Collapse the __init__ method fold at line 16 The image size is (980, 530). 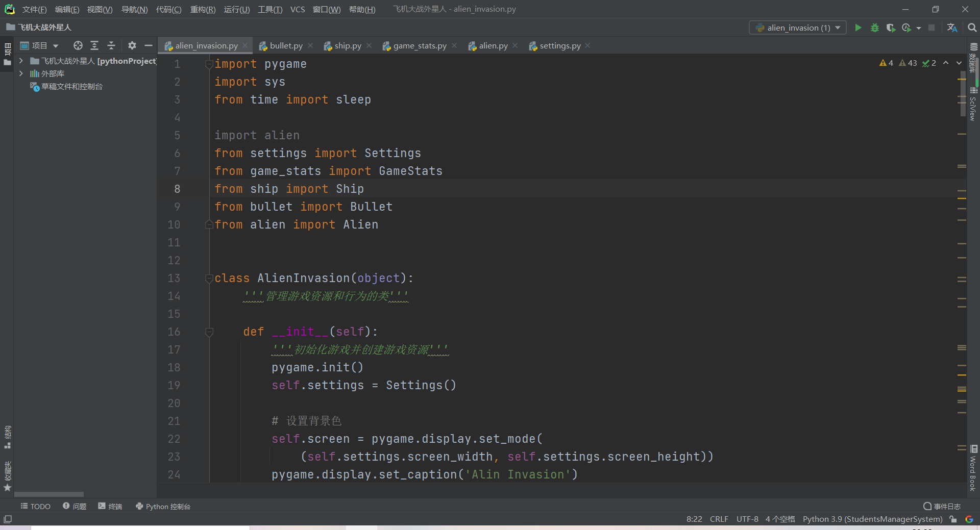click(209, 332)
